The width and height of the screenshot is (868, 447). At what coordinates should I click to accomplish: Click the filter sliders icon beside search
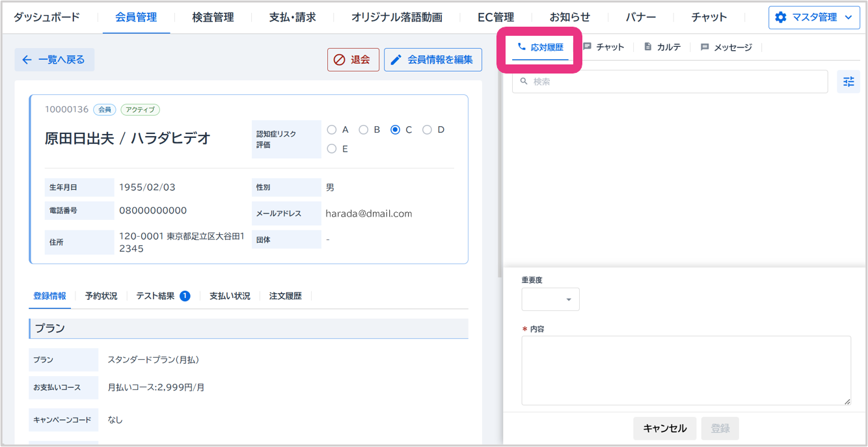848,81
